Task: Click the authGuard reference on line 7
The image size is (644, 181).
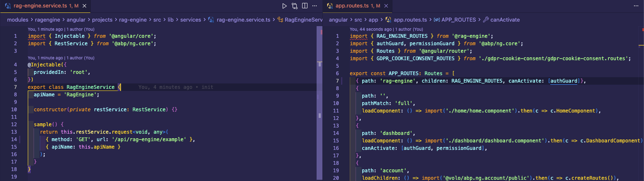Action: (564, 81)
